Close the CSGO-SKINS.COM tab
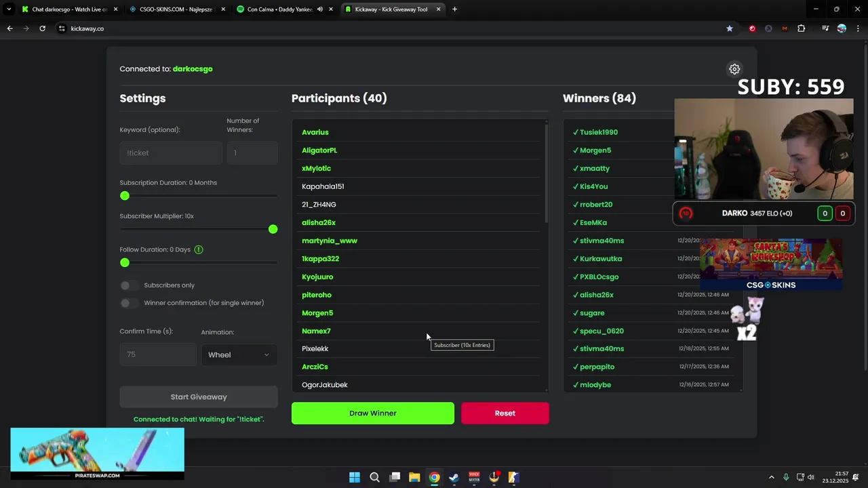 [x=223, y=9]
